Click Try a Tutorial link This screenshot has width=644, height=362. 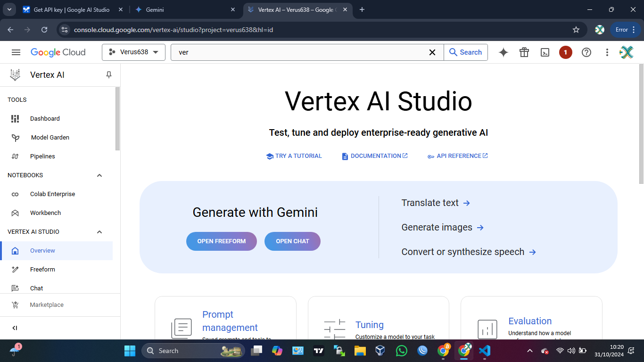[x=294, y=156]
